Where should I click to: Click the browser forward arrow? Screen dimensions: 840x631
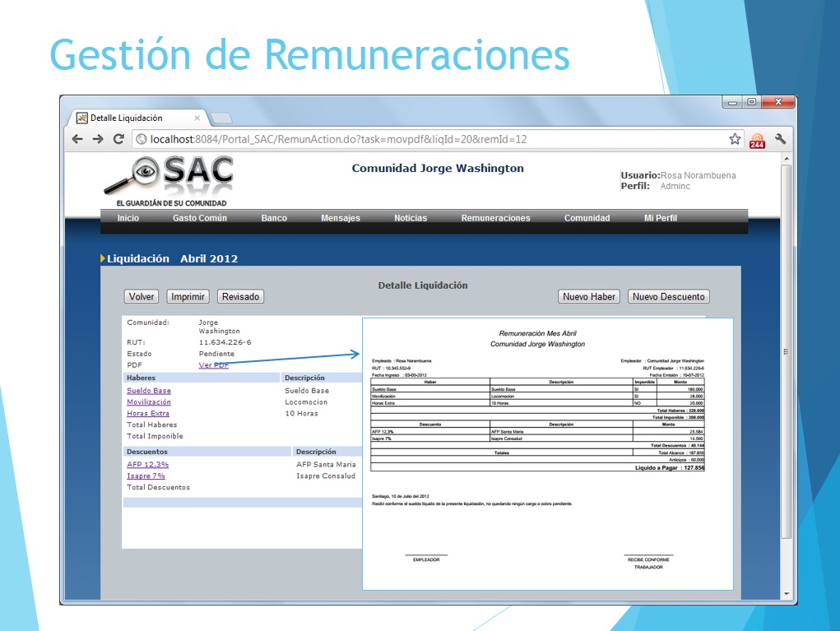click(x=97, y=140)
